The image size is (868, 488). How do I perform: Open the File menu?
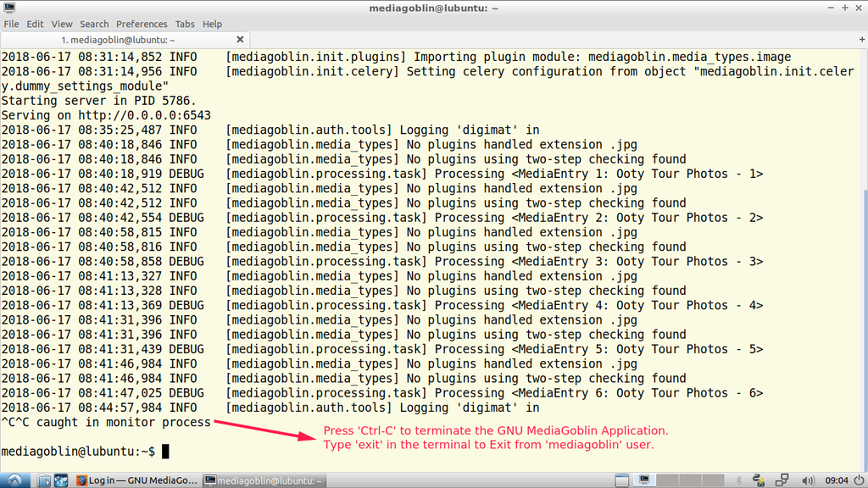[x=11, y=24]
